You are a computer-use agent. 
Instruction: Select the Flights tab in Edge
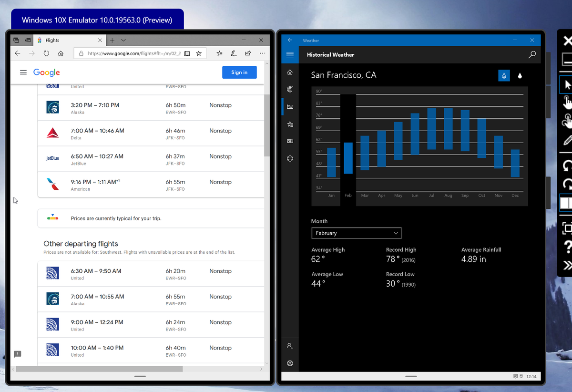(x=69, y=41)
